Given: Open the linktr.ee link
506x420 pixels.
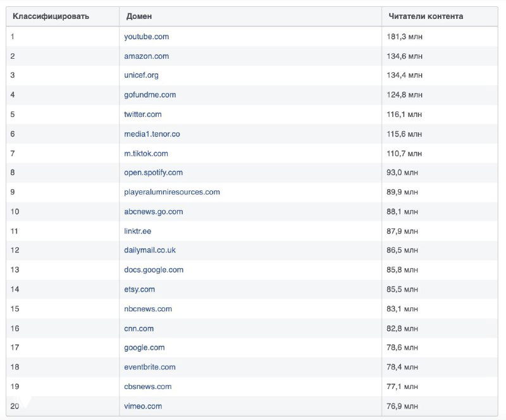Looking at the screenshot, I should pos(137,232).
